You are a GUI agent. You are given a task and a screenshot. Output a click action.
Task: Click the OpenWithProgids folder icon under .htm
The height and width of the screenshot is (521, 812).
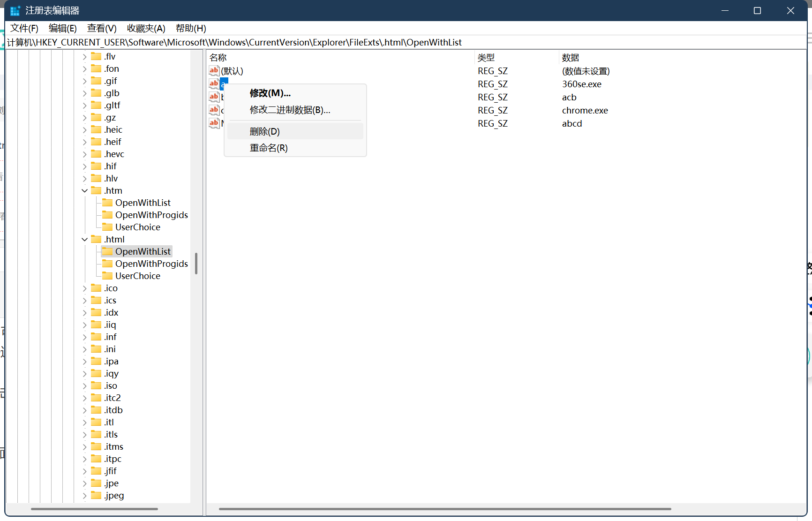tap(107, 215)
